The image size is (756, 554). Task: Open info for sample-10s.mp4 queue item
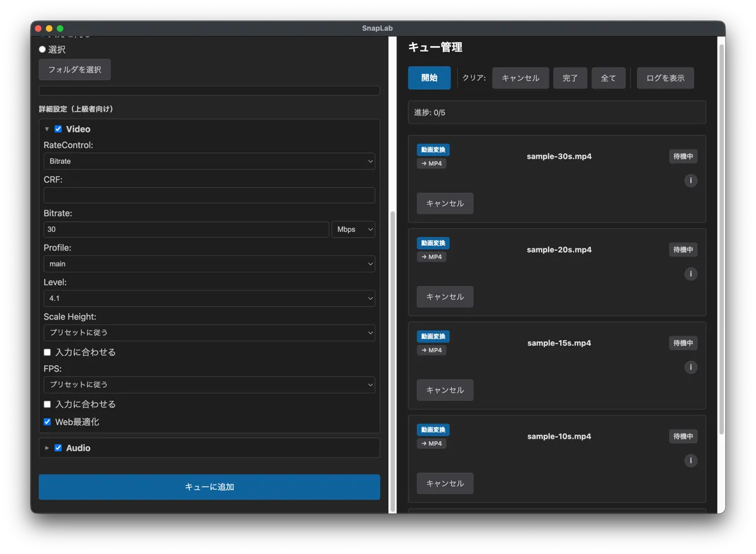(x=690, y=461)
